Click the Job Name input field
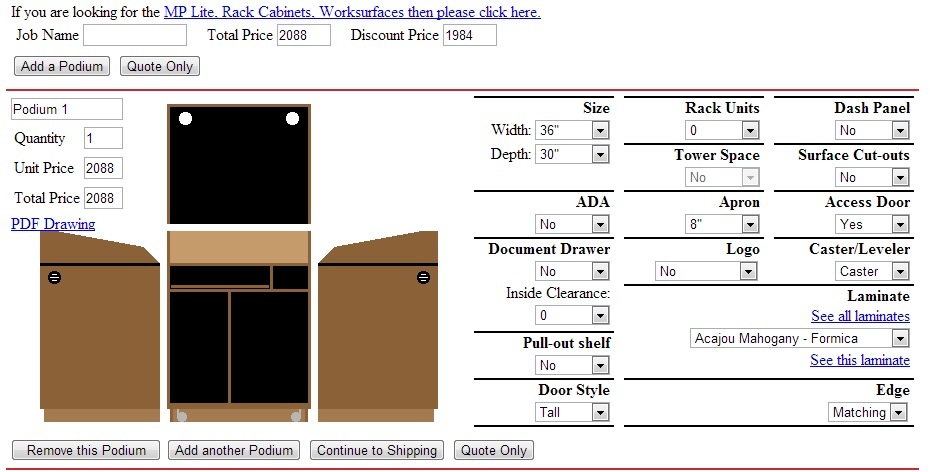The height and width of the screenshot is (472, 930). [x=135, y=35]
